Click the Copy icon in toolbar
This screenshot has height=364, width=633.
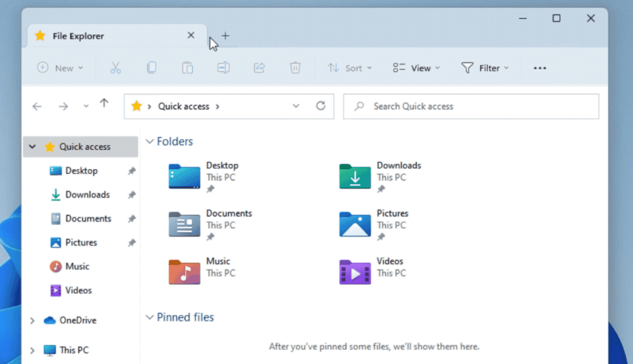click(151, 67)
